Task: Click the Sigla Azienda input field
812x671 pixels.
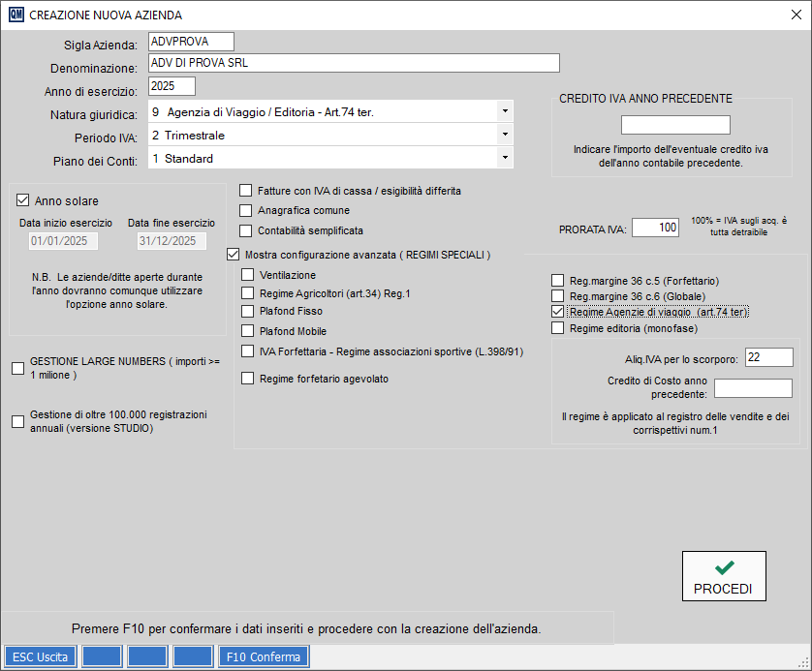Action: tap(191, 41)
